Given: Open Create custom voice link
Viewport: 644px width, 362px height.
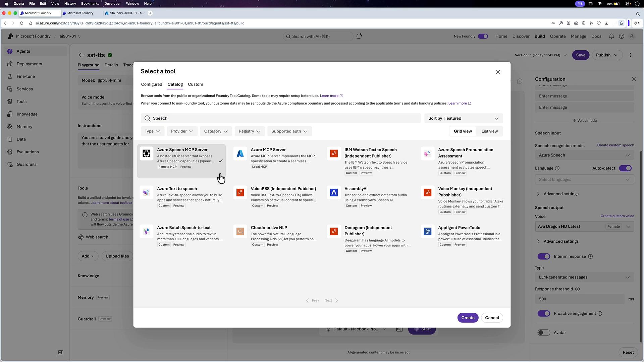Looking at the screenshot, I should (617, 216).
